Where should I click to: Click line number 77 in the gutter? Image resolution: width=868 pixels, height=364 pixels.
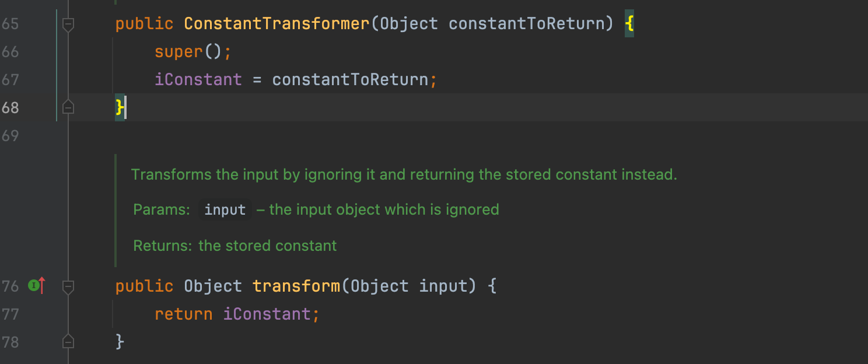click(10, 314)
